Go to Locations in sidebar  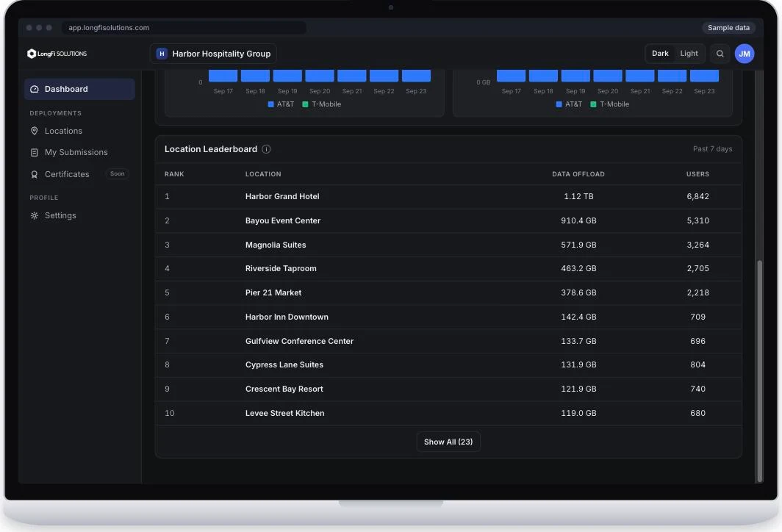pos(79,131)
